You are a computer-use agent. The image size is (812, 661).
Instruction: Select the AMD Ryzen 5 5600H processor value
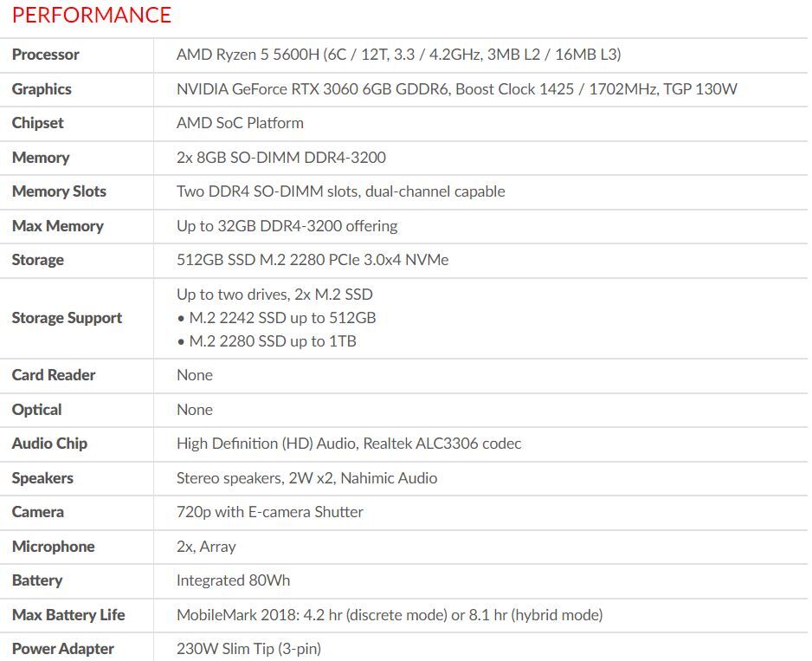click(399, 55)
